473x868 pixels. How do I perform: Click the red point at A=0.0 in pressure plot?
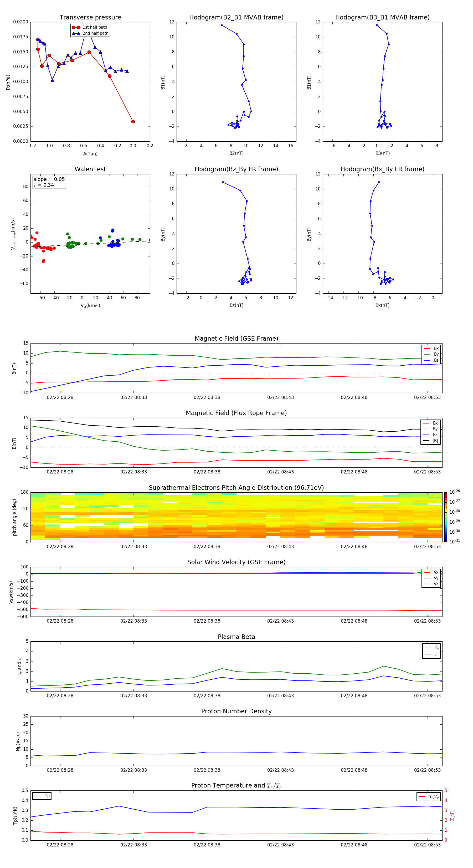pyautogui.click(x=133, y=122)
